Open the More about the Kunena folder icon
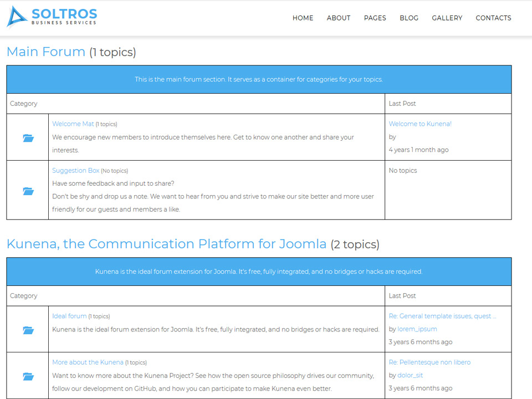This screenshot has width=532, height=399. (28, 376)
